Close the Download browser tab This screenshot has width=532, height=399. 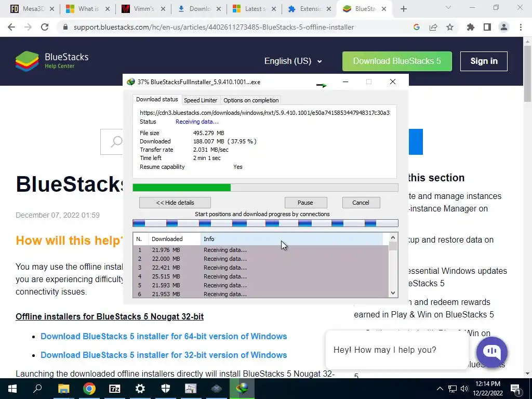tap(219, 9)
